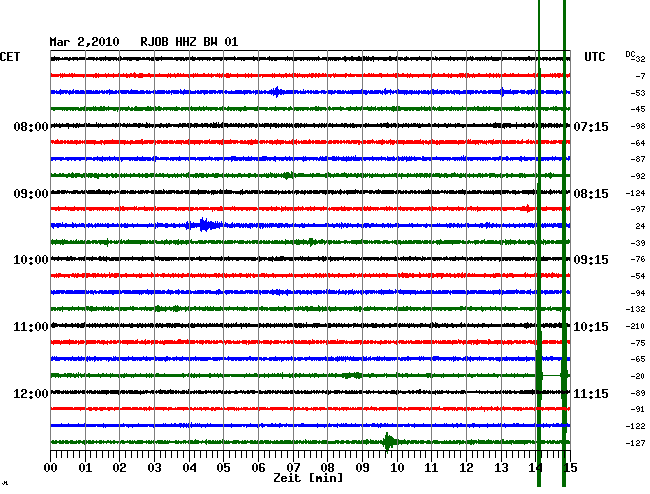Viewport: 650px width, 494px height.
Task: Click minute tick label '03'
Action: pyautogui.click(x=155, y=468)
